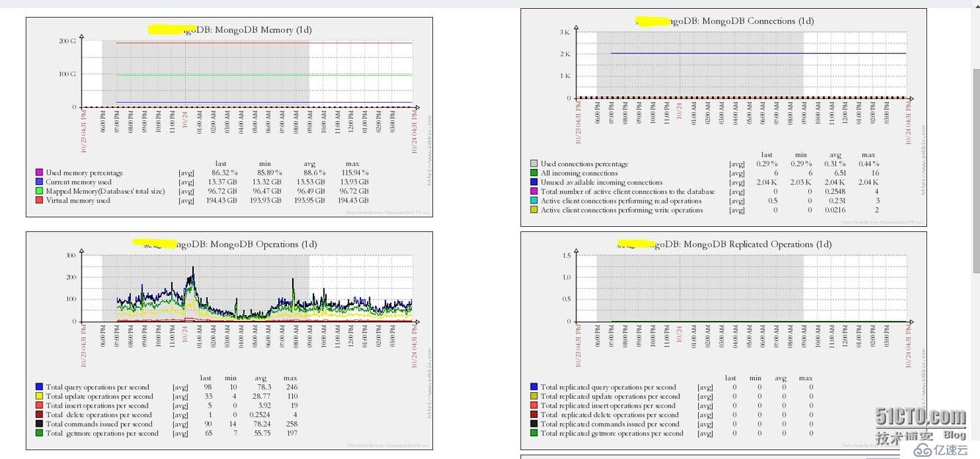This screenshot has width=980, height=459.
Task: Click the blue Total query operations swatch
Action: click(x=40, y=387)
